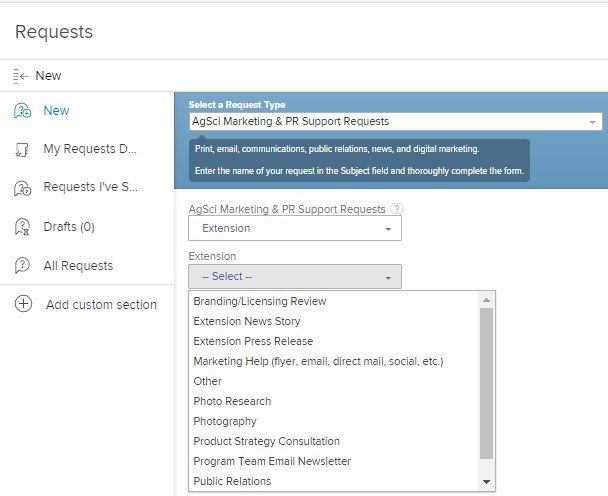The image size is (608, 496).
Task: Click scroll down arrow in options list
Action: (x=487, y=482)
